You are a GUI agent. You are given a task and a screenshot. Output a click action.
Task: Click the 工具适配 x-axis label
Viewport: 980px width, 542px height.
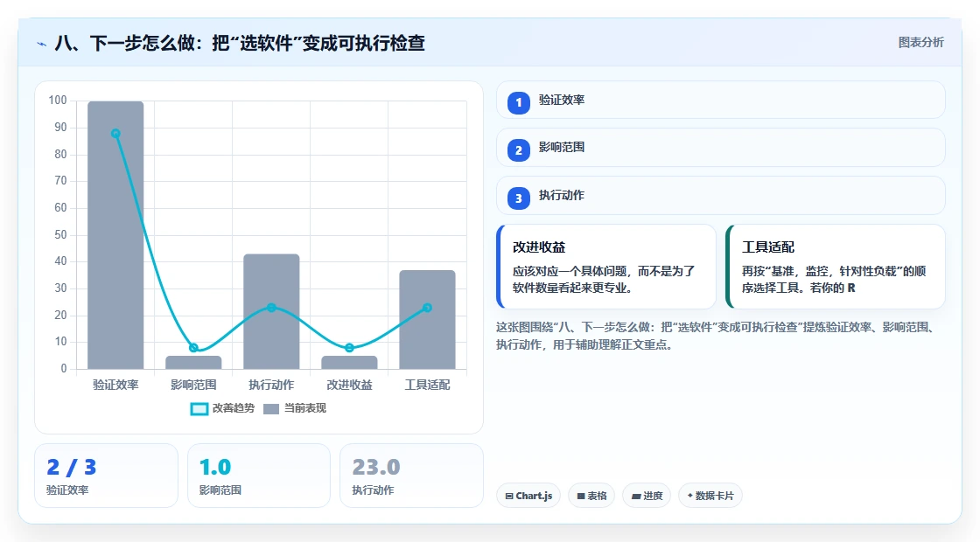pyautogui.click(x=428, y=386)
